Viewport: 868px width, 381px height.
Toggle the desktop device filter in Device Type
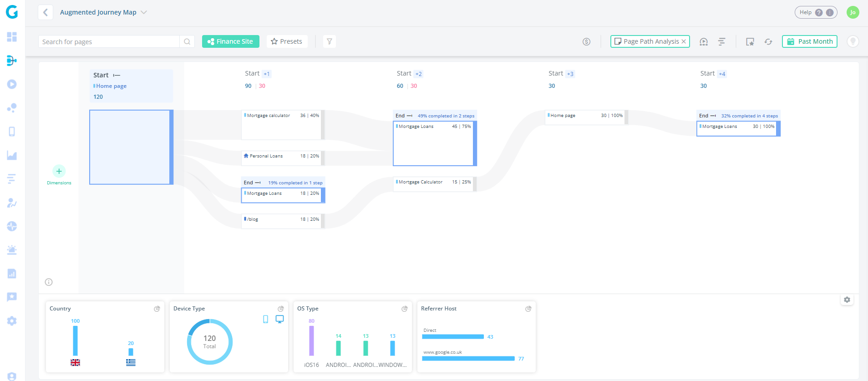[x=279, y=319]
